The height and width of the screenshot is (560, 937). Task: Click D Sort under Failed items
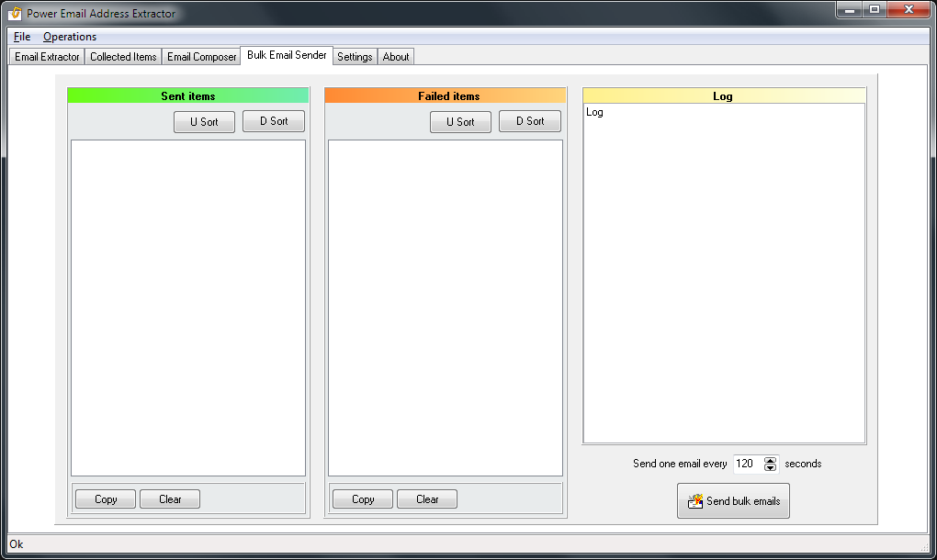(x=530, y=121)
